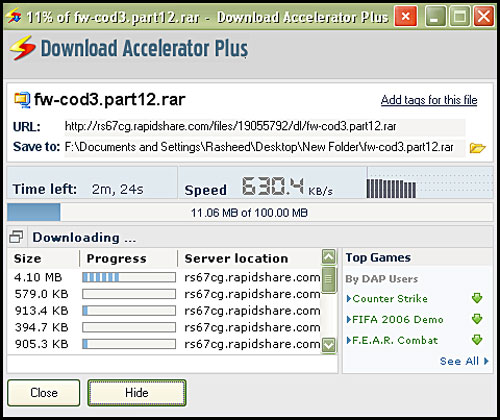Minimize the Download Accelerator Plus window
The image size is (500, 420).
tap(435, 16)
